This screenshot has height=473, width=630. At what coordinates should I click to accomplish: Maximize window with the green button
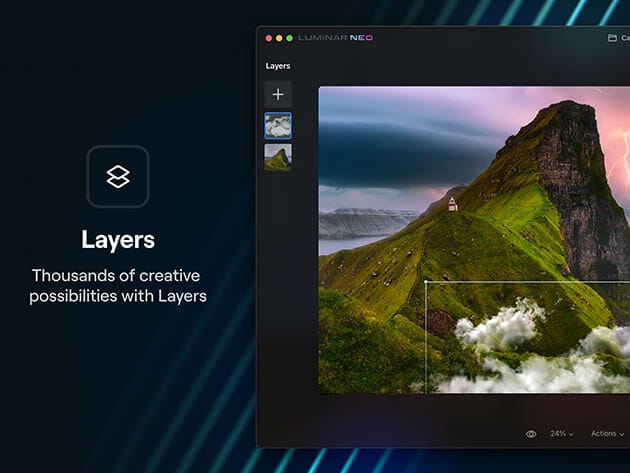(290, 38)
